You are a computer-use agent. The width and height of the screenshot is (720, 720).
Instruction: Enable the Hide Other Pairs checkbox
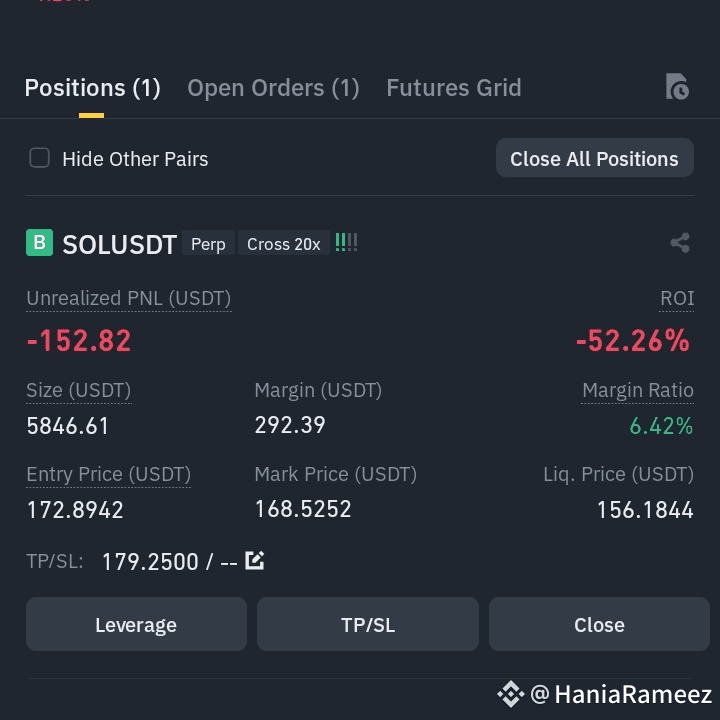tap(39, 158)
